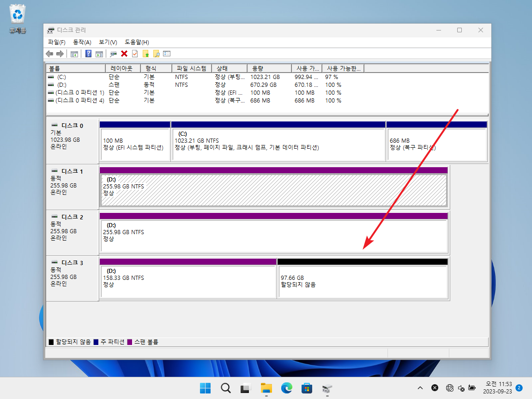The height and width of the screenshot is (399, 532).
Task: Click the battery/power tray icon
Action: tap(472, 388)
